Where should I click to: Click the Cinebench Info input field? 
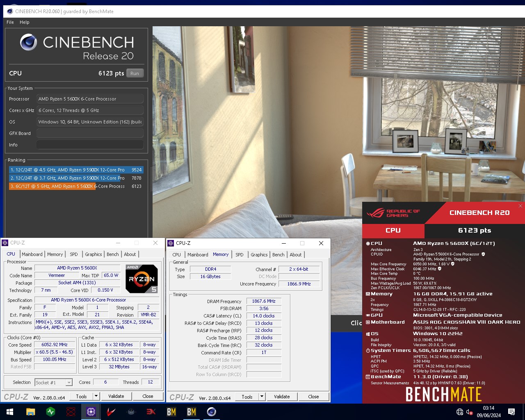(x=90, y=145)
